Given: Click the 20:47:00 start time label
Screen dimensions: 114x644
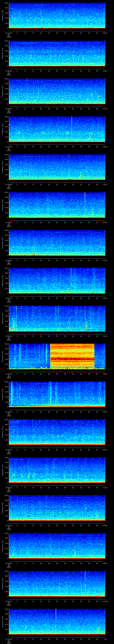Looking at the screenshot, I should tap(9, 147).
